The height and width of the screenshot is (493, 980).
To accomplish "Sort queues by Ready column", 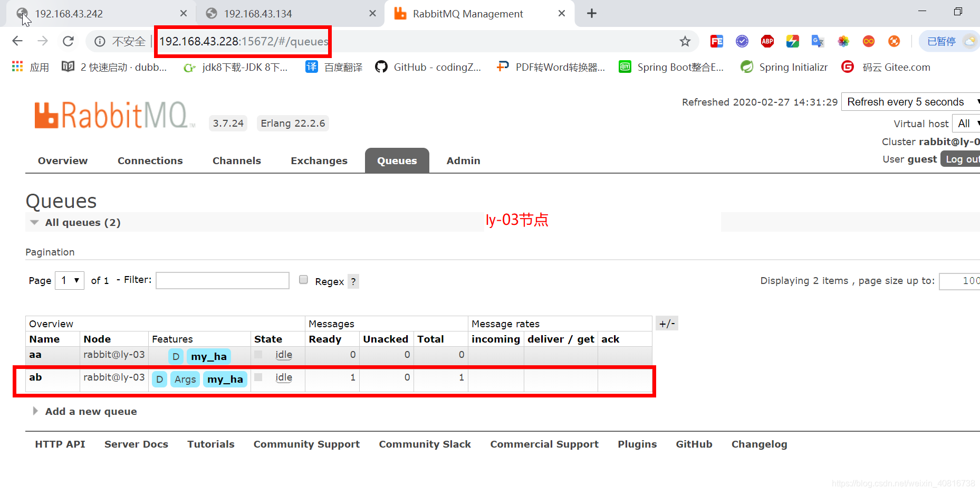I will (325, 339).
